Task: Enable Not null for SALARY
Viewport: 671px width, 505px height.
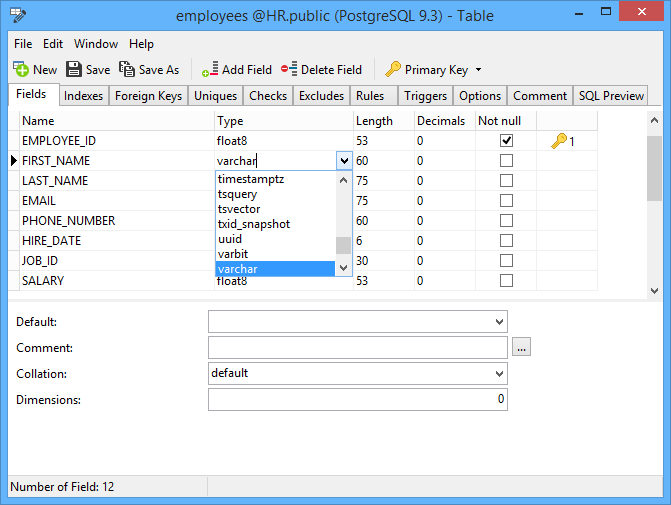Action: coord(506,281)
